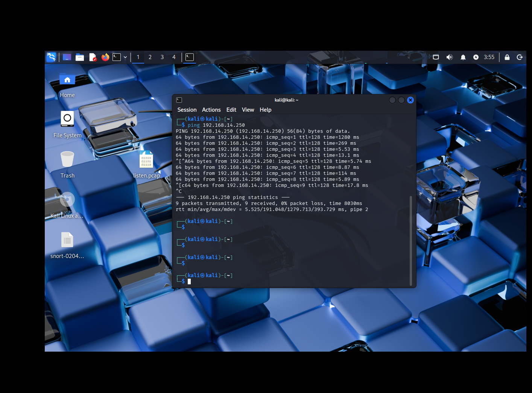Screen dimensions: 532x393
Task: Open the text editor panel launcher
Action: [x=93, y=57]
